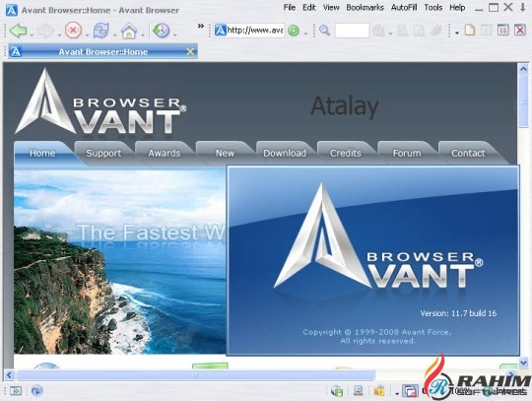Viewport: 532px width, 401px height.
Task: Click the green Go button beside address bar
Action: (294, 31)
